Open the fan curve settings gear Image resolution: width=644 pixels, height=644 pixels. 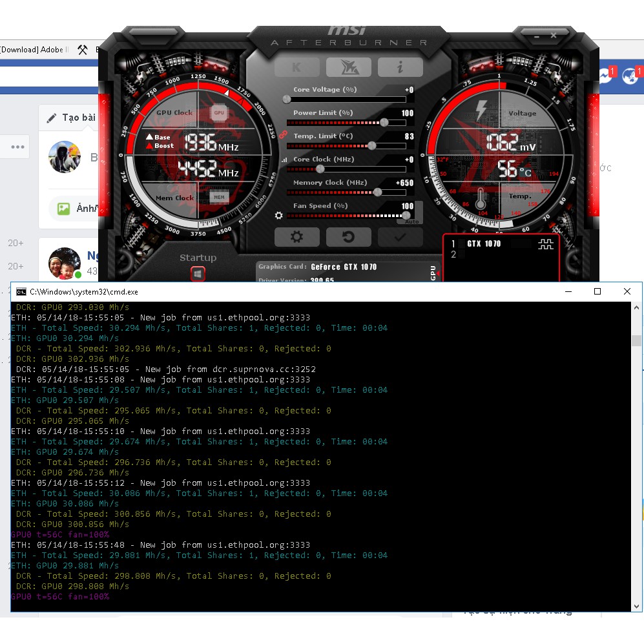point(279,216)
